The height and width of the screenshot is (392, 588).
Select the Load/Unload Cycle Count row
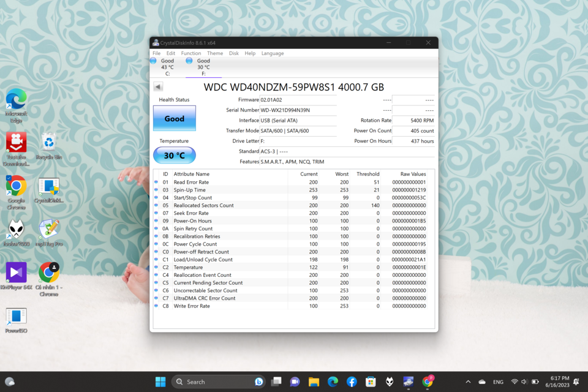point(291,260)
